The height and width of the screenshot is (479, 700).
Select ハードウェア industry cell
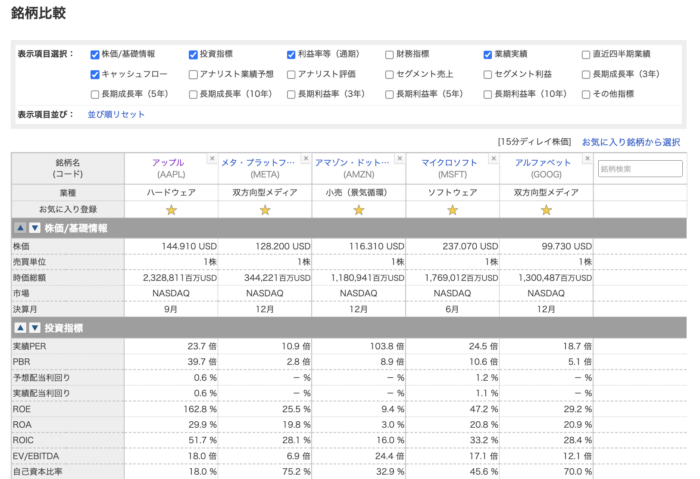171,192
